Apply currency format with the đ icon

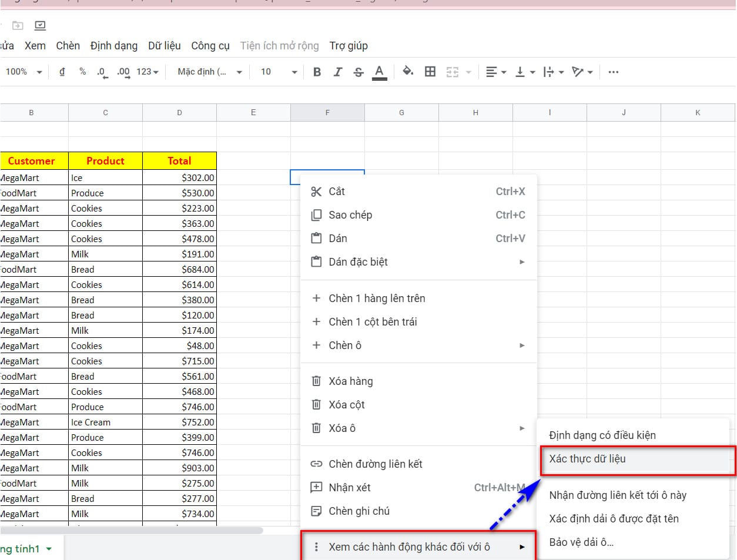tap(63, 71)
